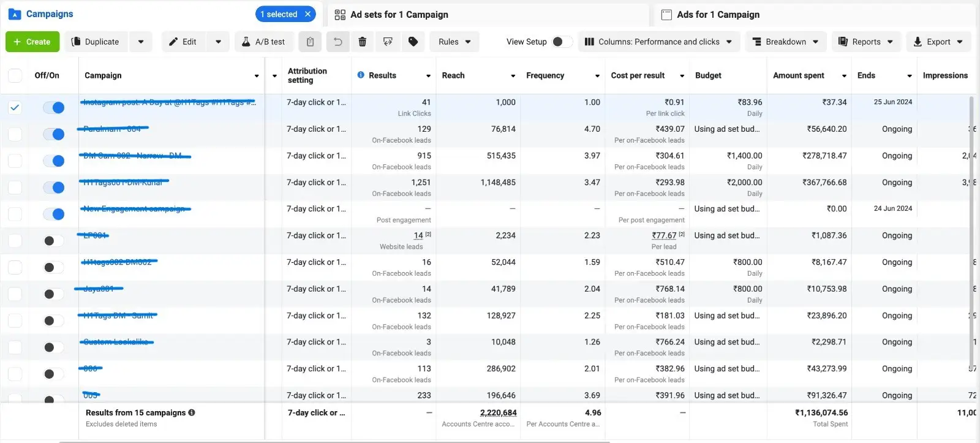This screenshot has height=443, width=980.
Task: Toggle the View Setup switch
Action: tap(561, 42)
